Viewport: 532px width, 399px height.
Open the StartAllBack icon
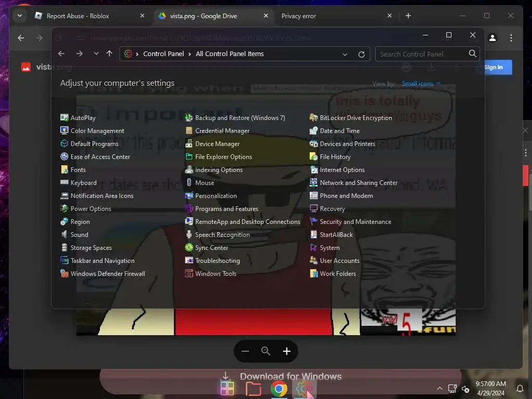pyautogui.click(x=313, y=234)
